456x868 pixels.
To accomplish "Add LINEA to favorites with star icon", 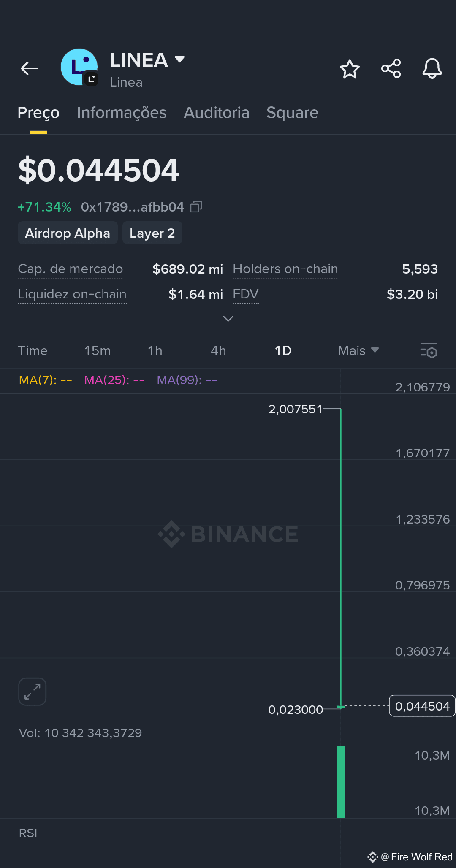I will pyautogui.click(x=350, y=69).
